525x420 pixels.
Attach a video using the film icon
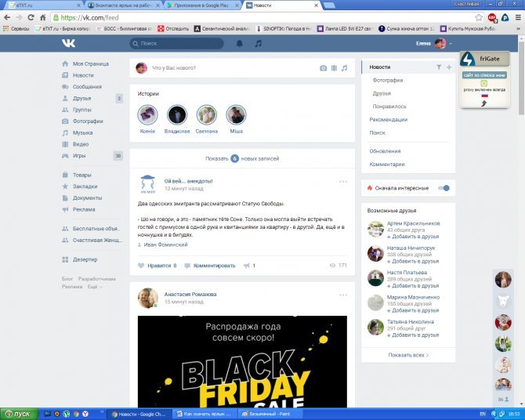click(x=334, y=68)
